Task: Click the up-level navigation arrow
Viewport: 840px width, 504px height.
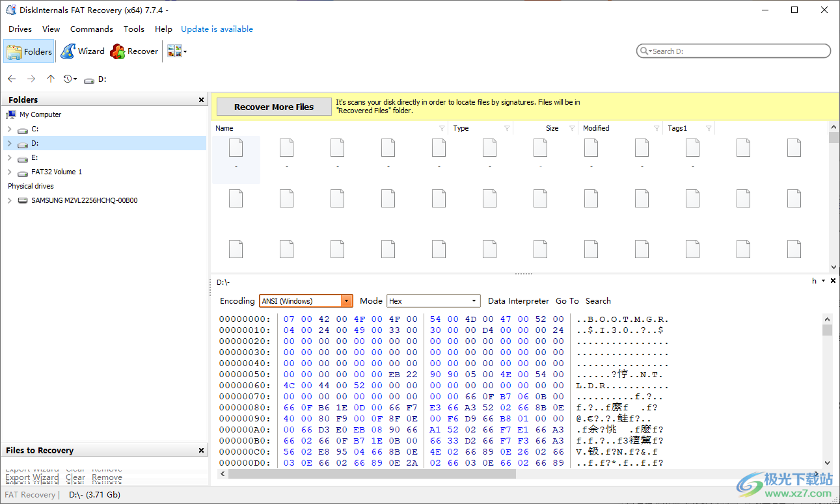Action: tap(50, 78)
